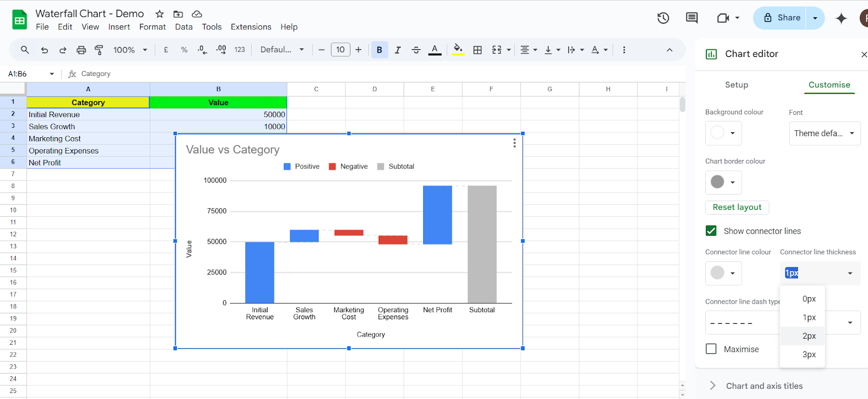Open chart three-dot options menu

click(x=514, y=143)
